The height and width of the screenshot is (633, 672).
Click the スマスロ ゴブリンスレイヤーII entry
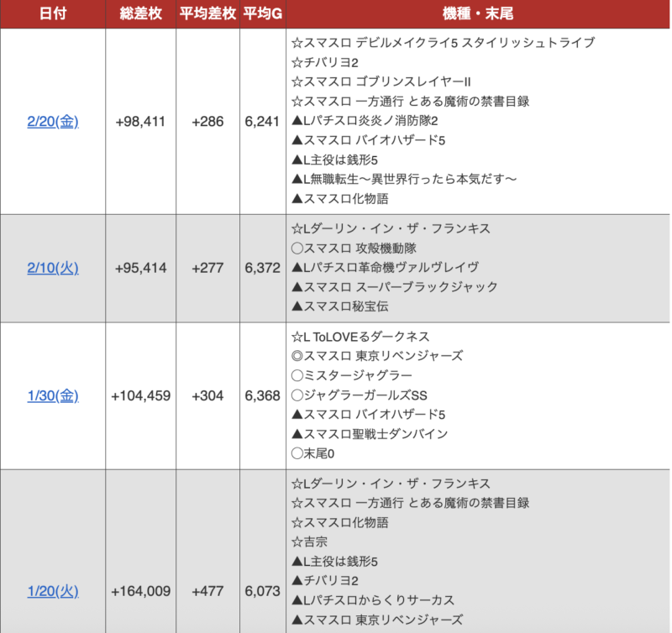(x=381, y=81)
